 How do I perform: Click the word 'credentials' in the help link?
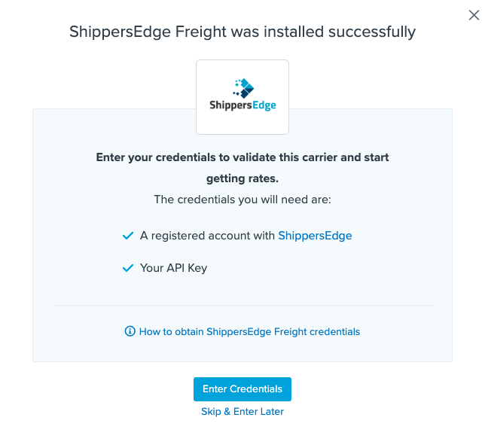(331, 331)
